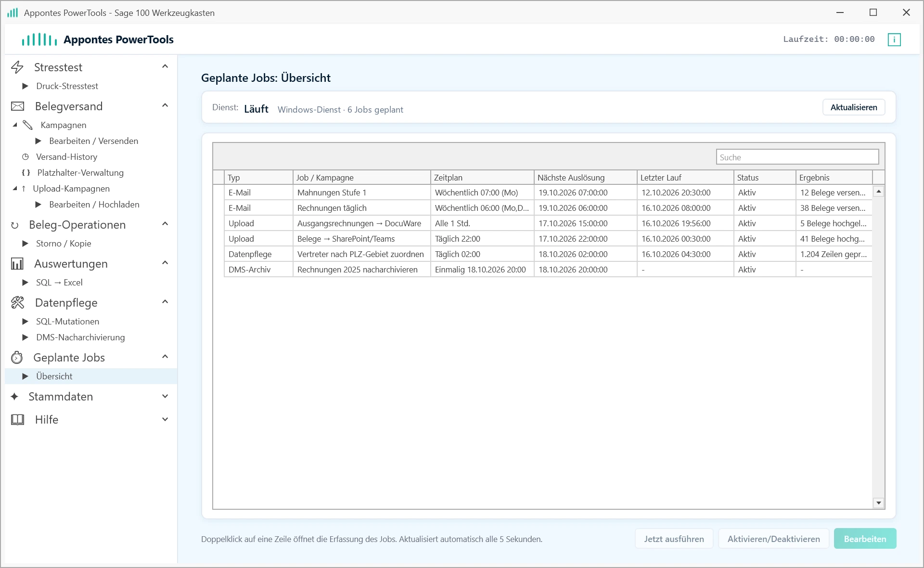Collapse the Kampagnen tree node triangle
Screen dimensions: 924x568
pyautogui.click(x=15, y=125)
